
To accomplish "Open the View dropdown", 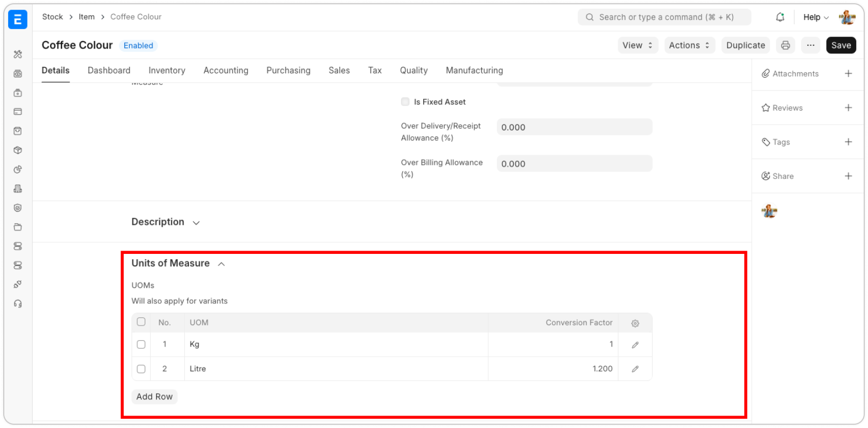I will [638, 45].
